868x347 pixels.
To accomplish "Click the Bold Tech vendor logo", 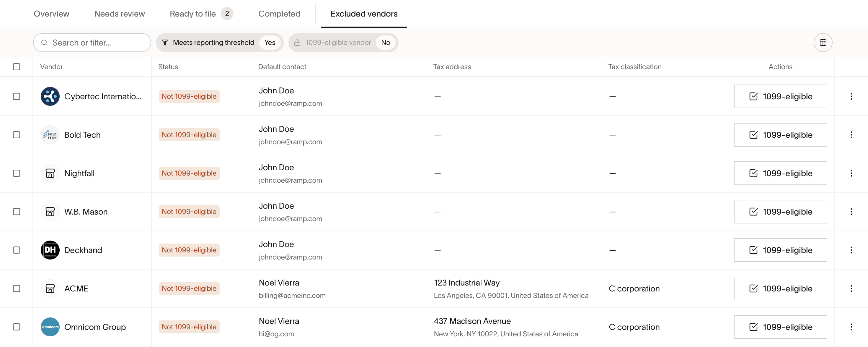I will (50, 135).
